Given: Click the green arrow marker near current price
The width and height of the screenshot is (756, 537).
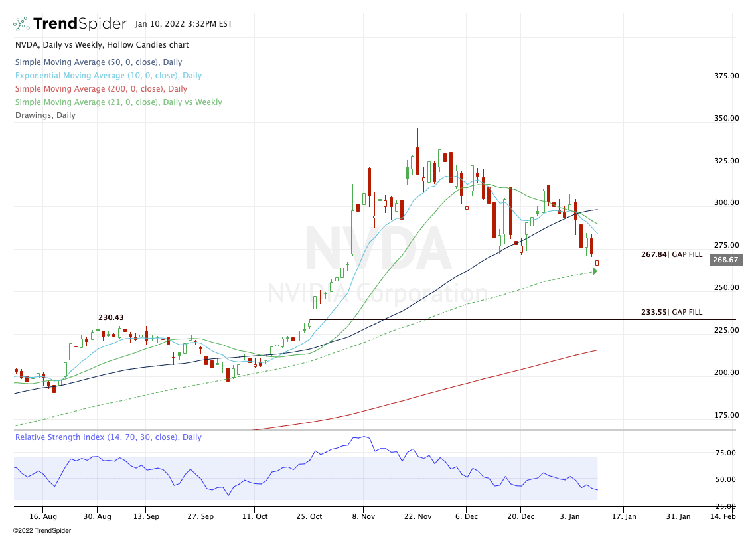Looking at the screenshot, I should pos(595,271).
